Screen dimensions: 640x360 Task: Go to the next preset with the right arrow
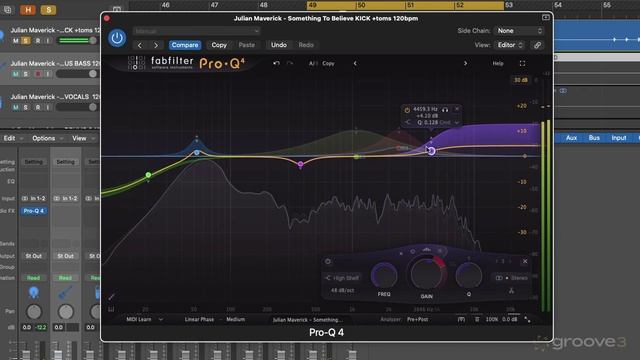click(156, 45)
